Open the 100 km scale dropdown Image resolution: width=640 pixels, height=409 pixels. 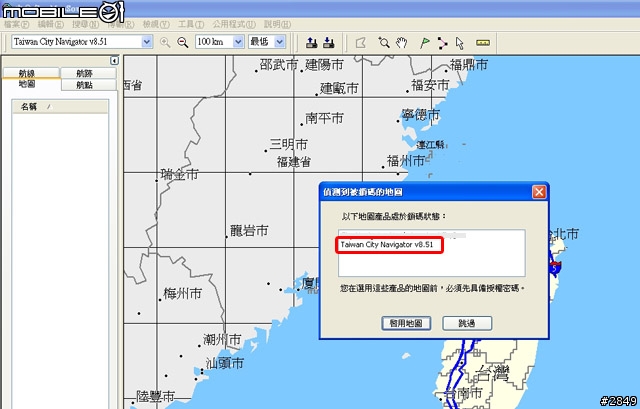pos(238,42)
